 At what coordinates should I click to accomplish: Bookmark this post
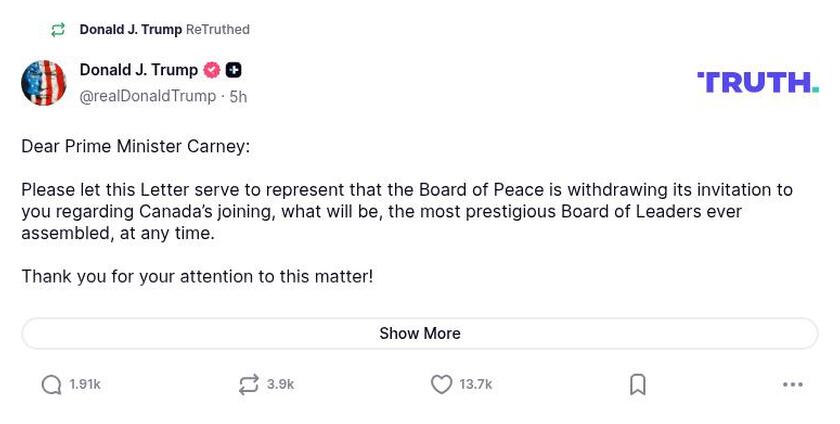pos(637,385)
